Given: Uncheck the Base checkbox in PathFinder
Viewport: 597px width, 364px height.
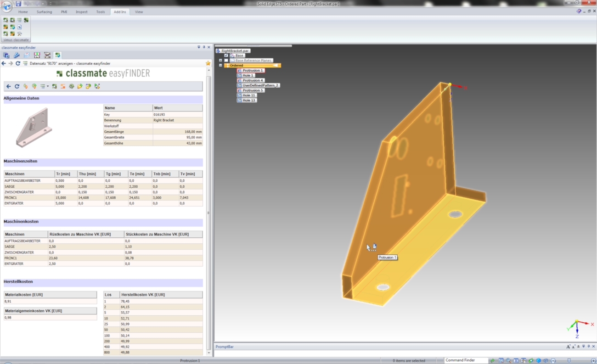Looking at the screenshot, I should pyautogui.click(x=226, y=56).
